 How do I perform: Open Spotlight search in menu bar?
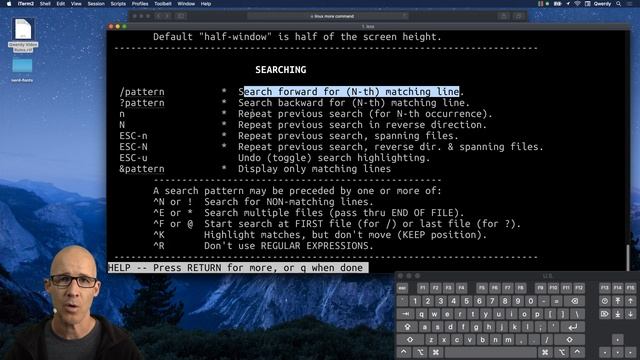[618, 4]
